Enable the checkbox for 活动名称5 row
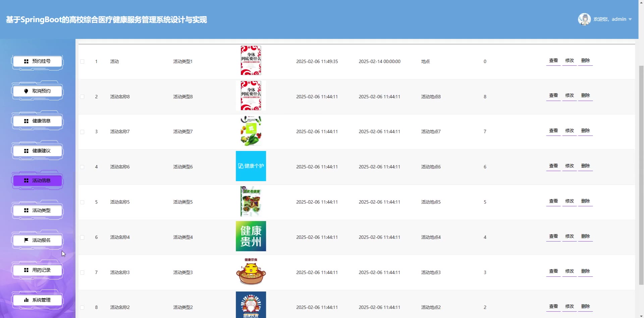This screenshot has height=318, width=644. coord(82,202)
